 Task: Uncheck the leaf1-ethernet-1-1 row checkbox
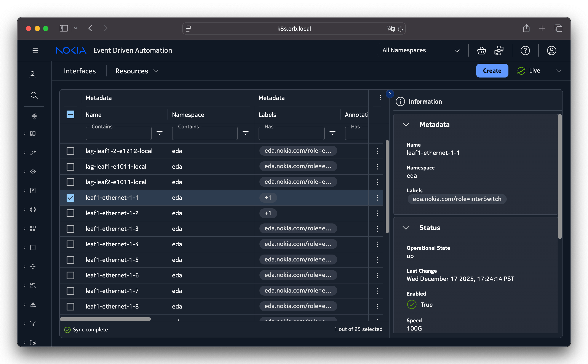tap(70, 198)
